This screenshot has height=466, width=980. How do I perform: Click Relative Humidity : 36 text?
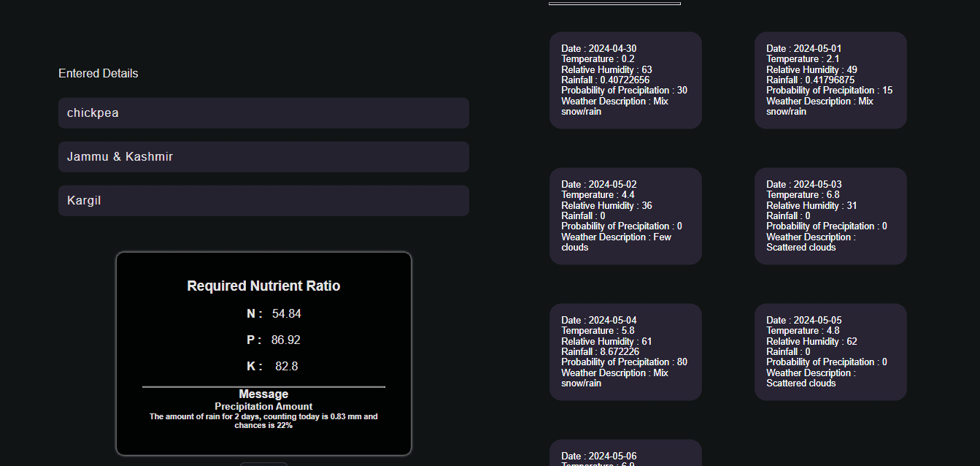pos(606,206)
